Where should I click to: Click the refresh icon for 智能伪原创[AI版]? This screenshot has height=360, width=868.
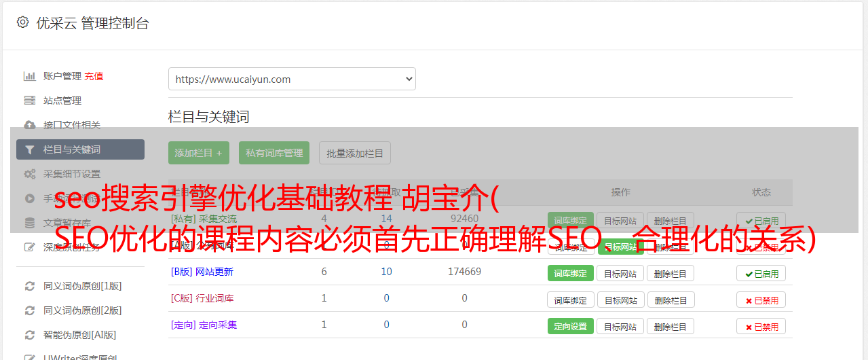30,335
